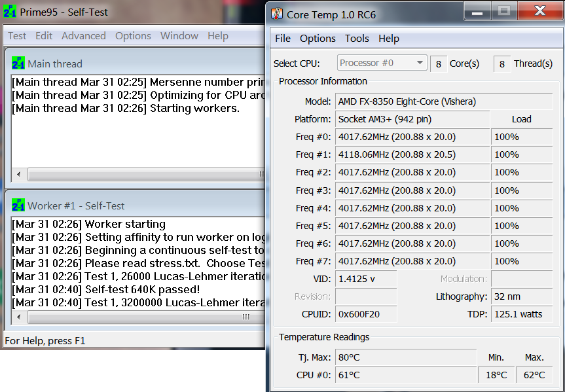This screenshot has height=392, width=565.
Task: Click the 'Optimizing for CPU' log line
Action: click(x=138, y=95)
